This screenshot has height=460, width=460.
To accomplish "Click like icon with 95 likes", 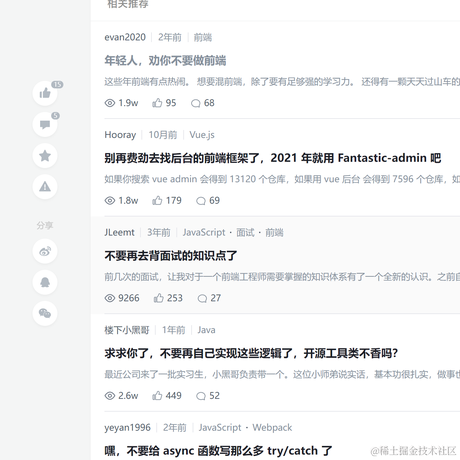I will 157,103.
